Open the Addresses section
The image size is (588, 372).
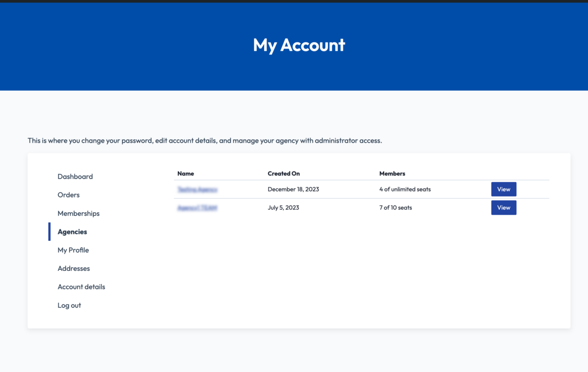(73, 268)
